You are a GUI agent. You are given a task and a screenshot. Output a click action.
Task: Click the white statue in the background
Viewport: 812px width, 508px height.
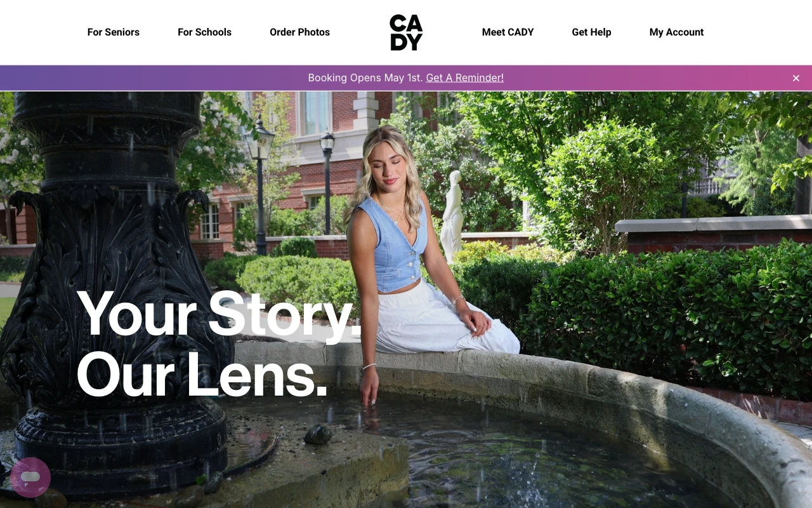pyautogui.click(x=452, y=216)
